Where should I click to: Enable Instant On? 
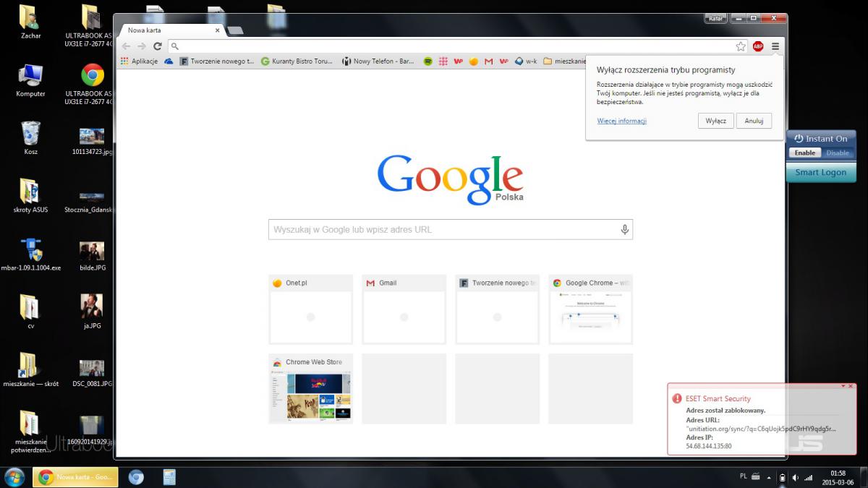click(x=804, y=153)
